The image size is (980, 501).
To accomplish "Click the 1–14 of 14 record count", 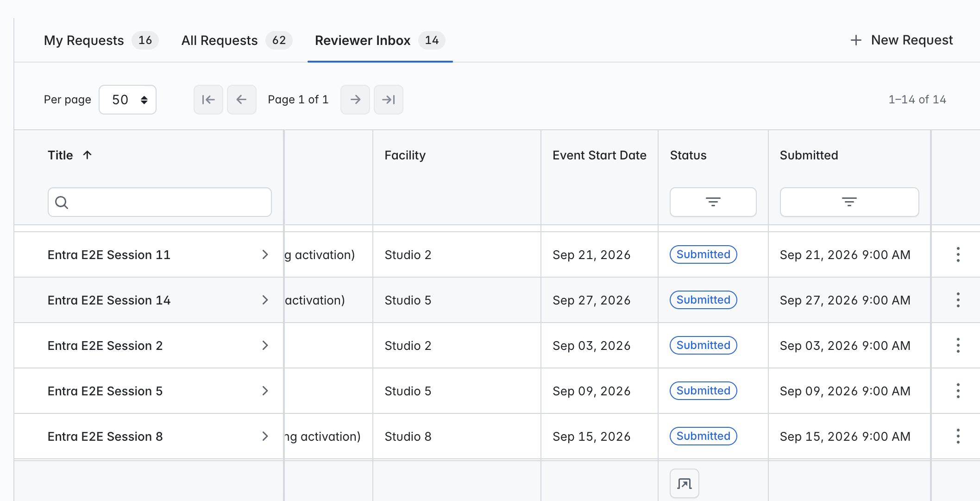I will pos(917,100).
